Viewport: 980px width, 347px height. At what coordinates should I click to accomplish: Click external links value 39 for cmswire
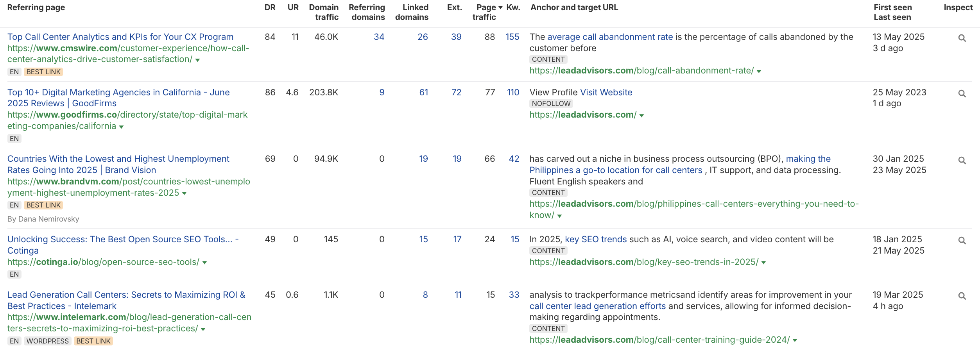[x=456, y=37]
